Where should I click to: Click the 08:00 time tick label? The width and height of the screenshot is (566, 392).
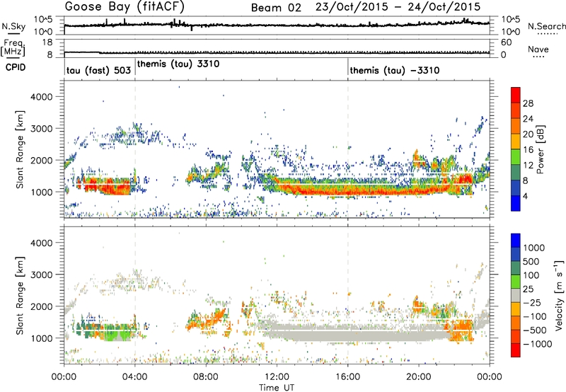[x=205, y=377]
